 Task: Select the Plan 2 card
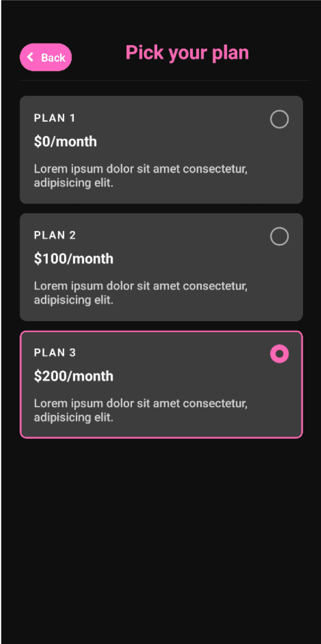161,267
